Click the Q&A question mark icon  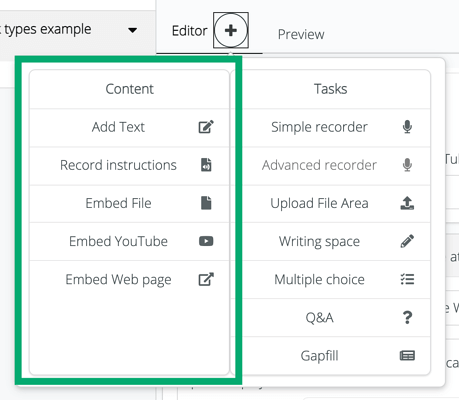[407, 317]
